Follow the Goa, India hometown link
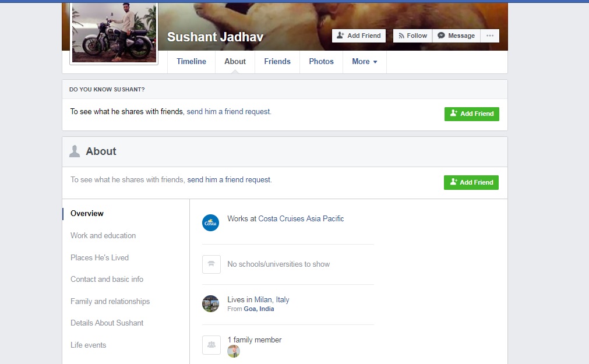The height and width of the screenshot is (364, 589). pos(259,309)
